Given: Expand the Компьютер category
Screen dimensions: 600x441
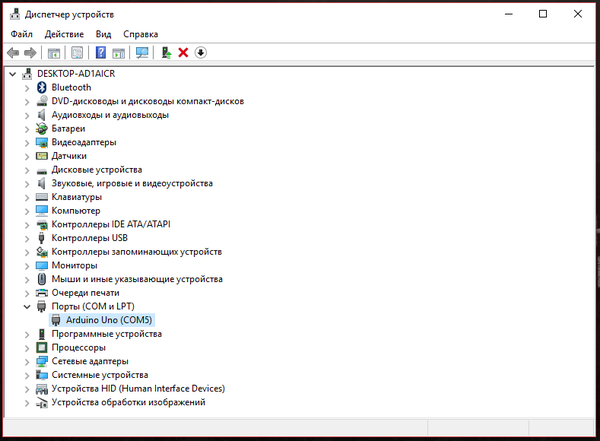Looking at the screenshot, I should (27, 211).
